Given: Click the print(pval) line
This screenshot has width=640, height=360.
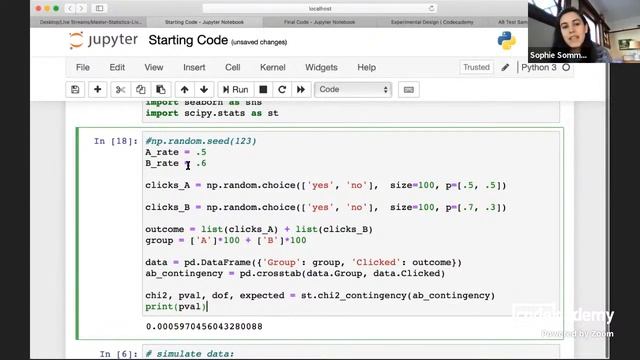Looking at the screenshot, I should click(176, 306).
